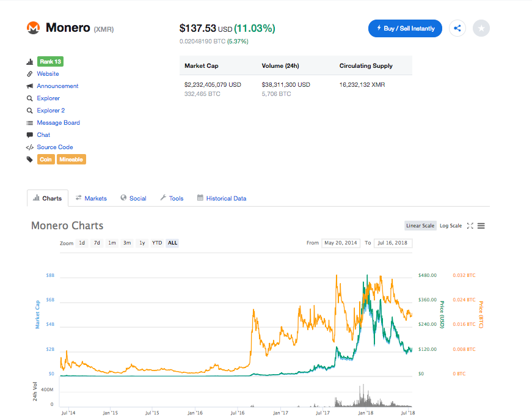Toggle the chart fullscreen icon
The width and height of the screenshot is (532, 420).
point(470,226)
